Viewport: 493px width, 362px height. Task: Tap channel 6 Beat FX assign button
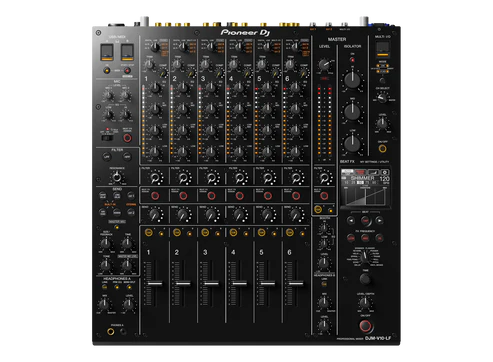(296, 196)
